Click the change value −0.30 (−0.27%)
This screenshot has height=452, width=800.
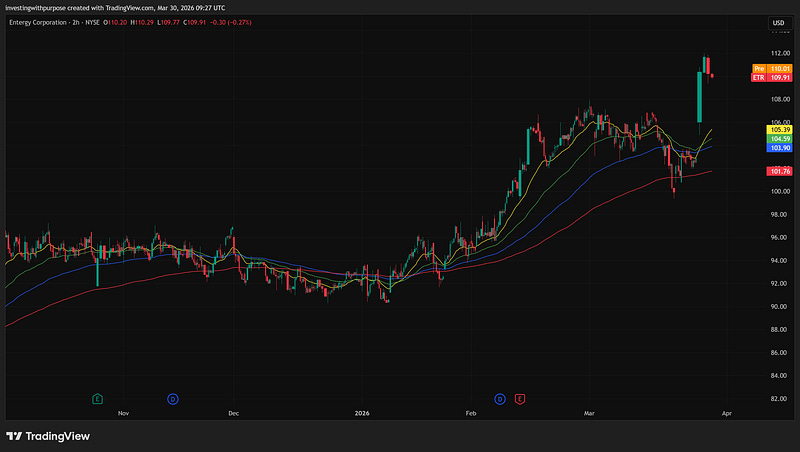(x=231, y=22)
